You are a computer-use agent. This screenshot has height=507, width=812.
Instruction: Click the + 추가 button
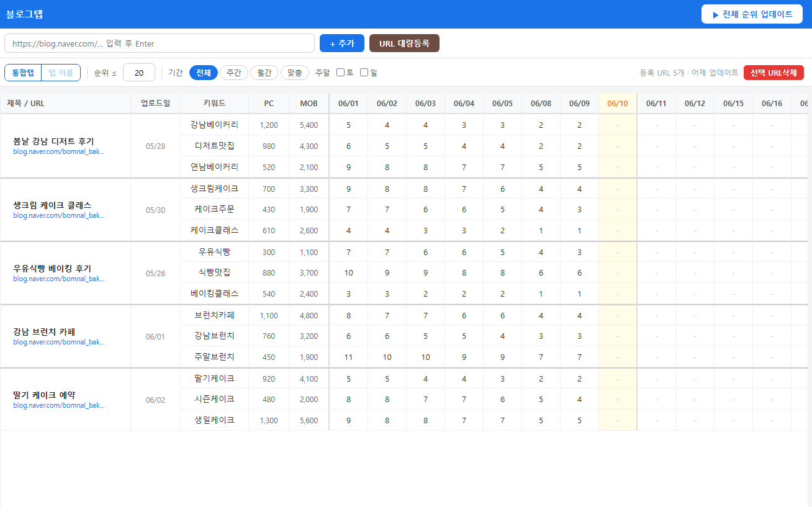[342, 43]
